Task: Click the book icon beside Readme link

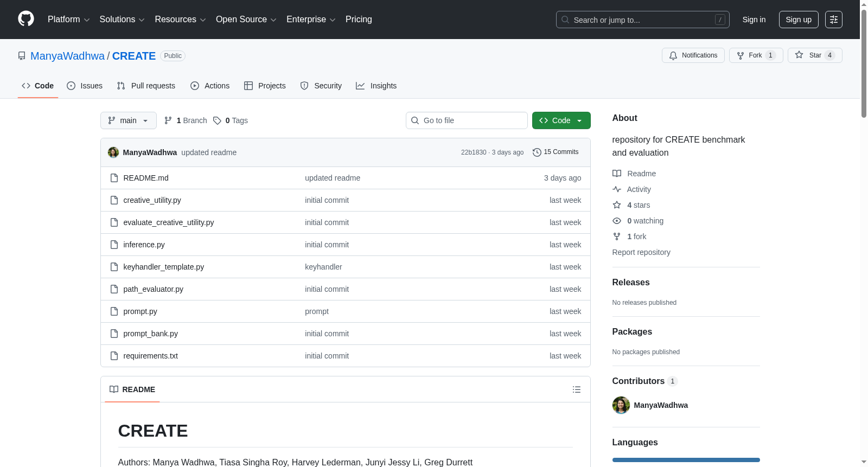Action: [x=617, y=174]
